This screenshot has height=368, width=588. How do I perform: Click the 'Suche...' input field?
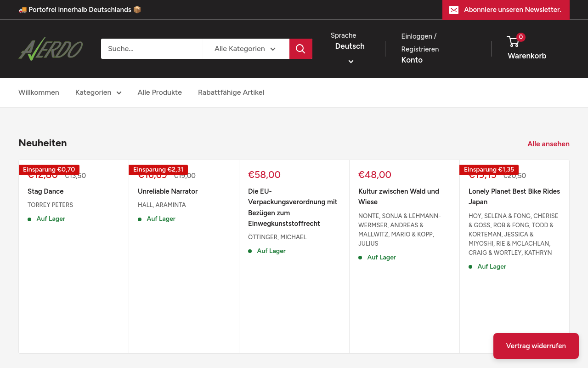tap(152, 48)
